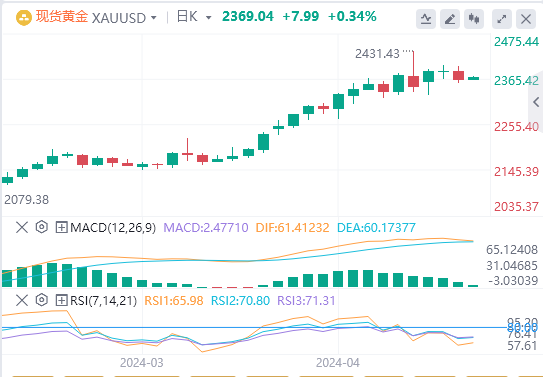The width and height of the screenshot is (543, 377).
Task: Open the chart type line icon
Action: pyautogui.click(x=426, y=19)
